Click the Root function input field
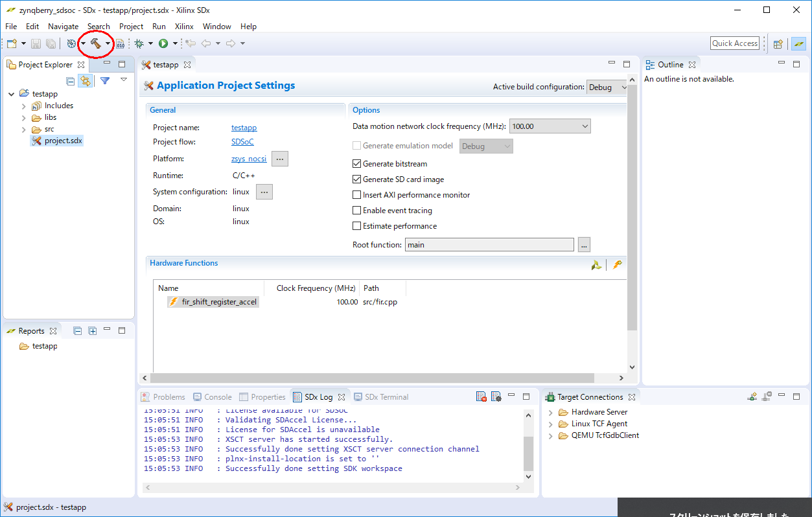 [x=489, y=245]
